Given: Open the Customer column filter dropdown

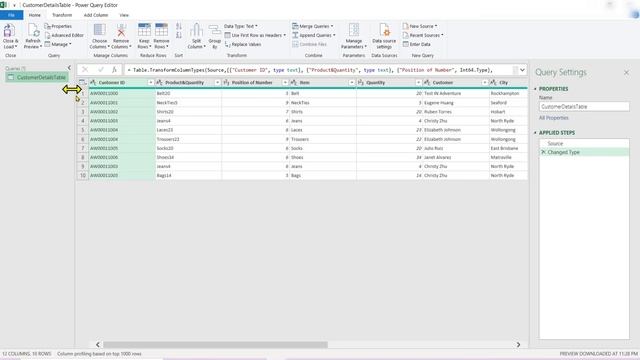Looking at the screenshot, I should [x=484, y=82].
